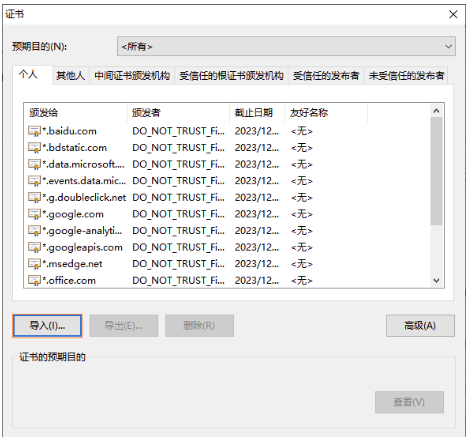Click certificate icon beside *.bdstatic.com

click(34, 148)
